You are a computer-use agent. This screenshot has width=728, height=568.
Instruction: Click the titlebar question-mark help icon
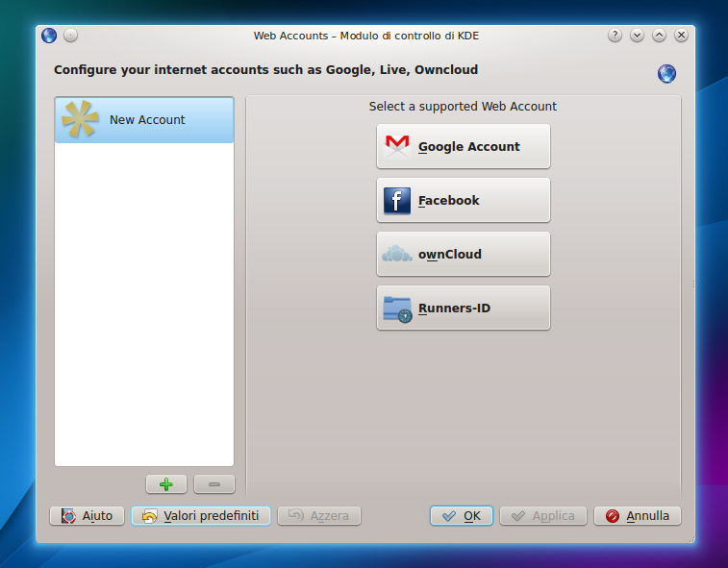click(x=615, y=36)
